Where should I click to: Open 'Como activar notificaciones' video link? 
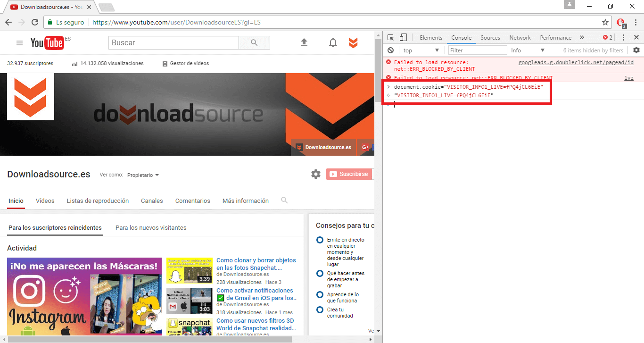(x=256, y=294)
